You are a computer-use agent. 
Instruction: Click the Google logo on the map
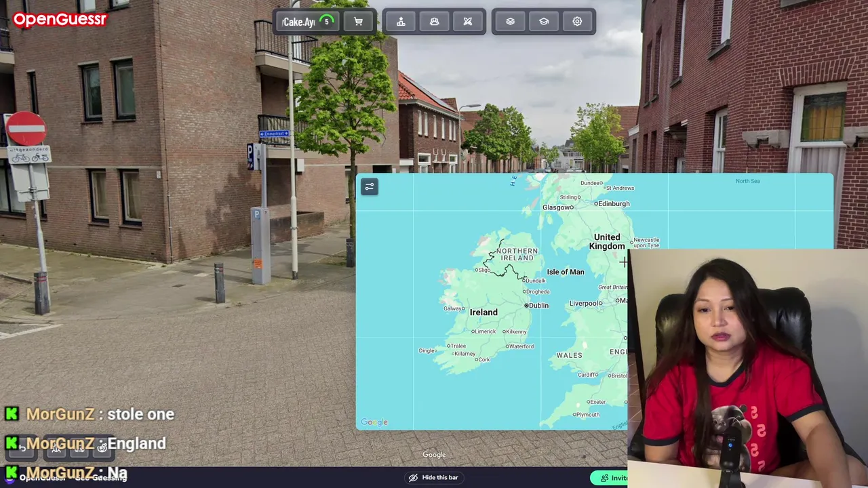374,422
